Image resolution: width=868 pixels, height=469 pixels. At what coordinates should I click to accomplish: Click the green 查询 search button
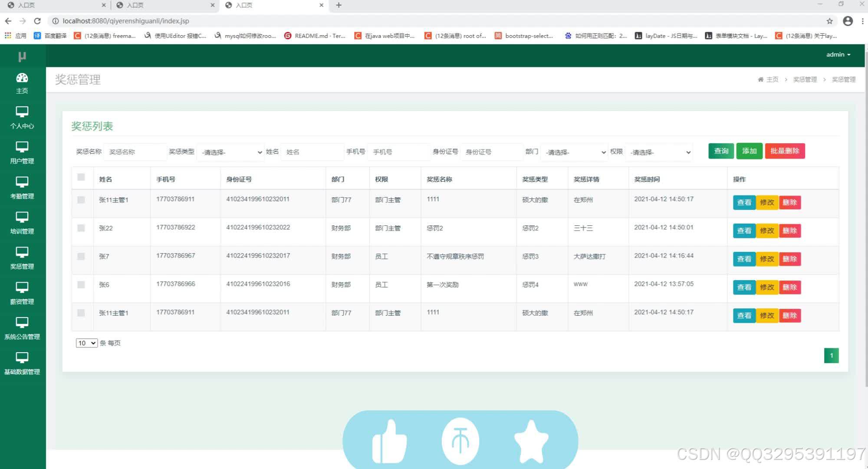tap(721, 151)
